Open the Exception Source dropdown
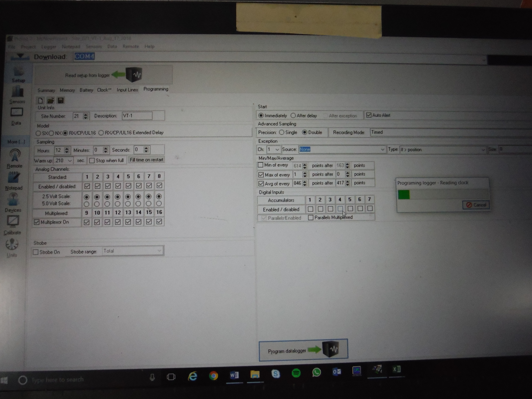The image size is (532, 399). click(382, 150)
